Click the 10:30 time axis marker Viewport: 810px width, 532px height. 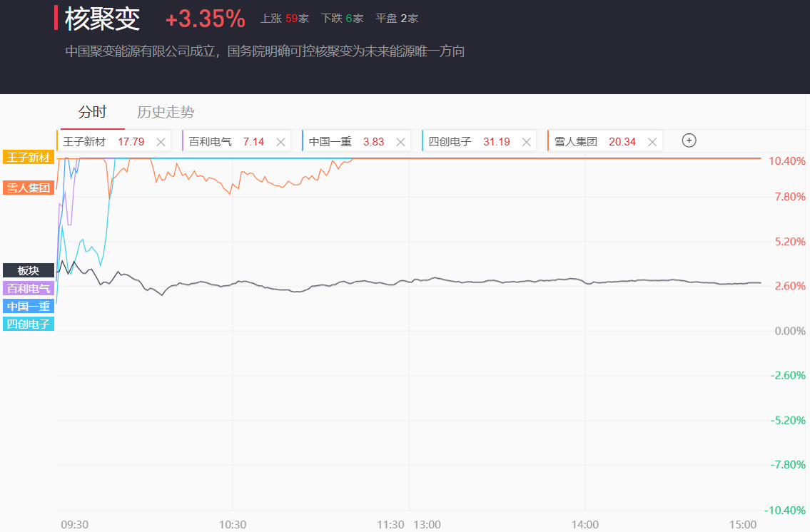(233, 525)
